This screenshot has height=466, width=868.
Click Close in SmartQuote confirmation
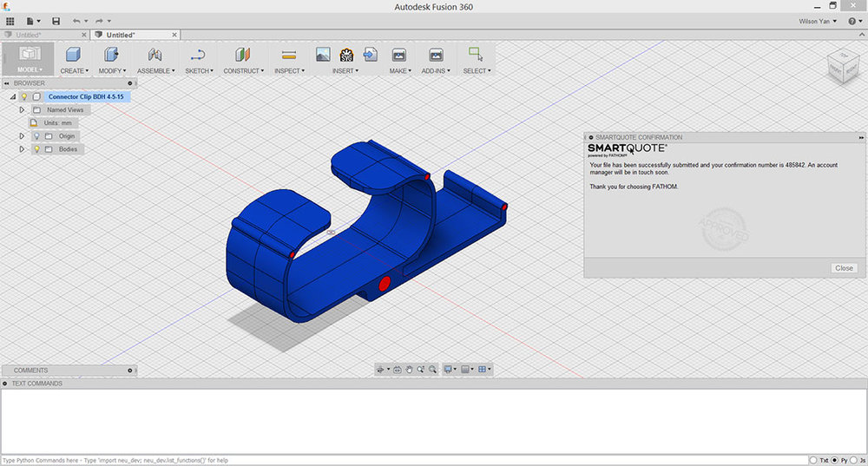844,268
